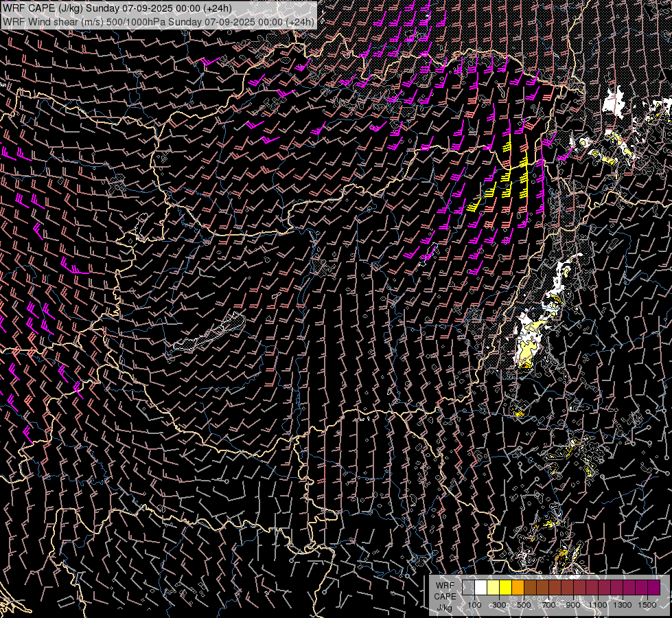Select the gray first legend swatch

point(468,588)
